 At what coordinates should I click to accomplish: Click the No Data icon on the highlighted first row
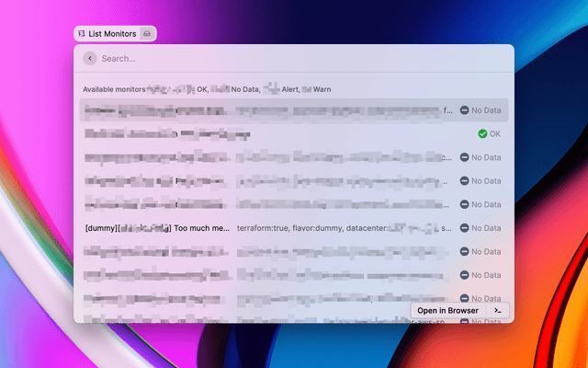click(x=465, y=110)
